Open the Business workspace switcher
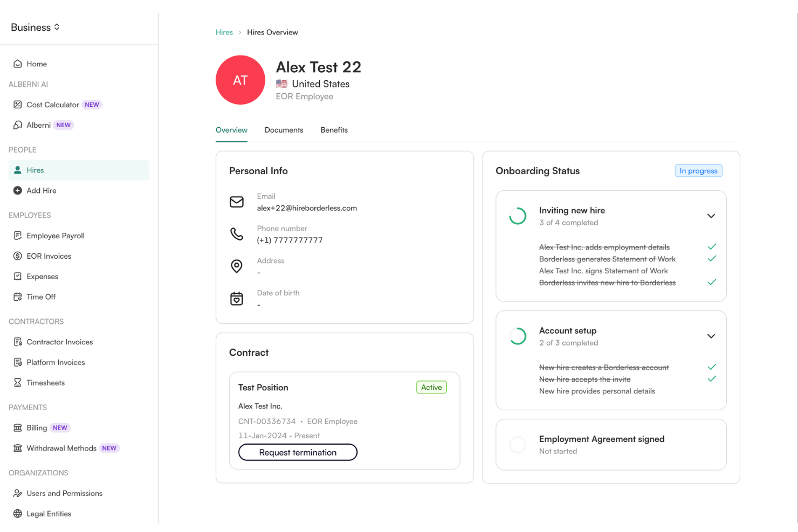This screenshot has height=532, width=798. tap(35, 27)
